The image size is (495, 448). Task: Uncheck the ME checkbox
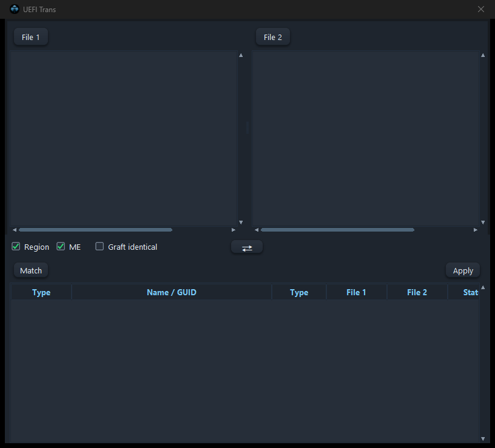61,246
